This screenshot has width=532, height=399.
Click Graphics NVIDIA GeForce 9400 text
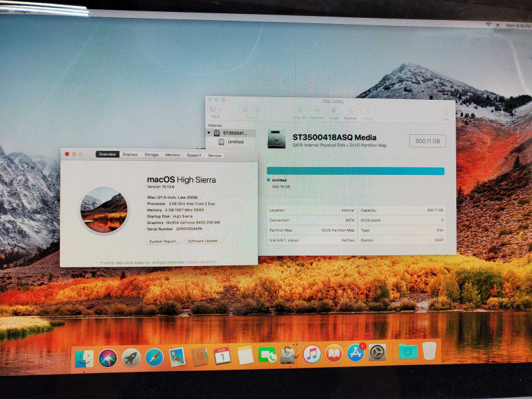tap(184, 223)
